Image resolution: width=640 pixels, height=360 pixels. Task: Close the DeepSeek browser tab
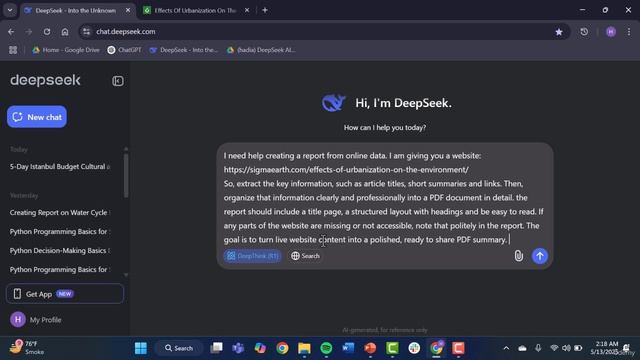click(x=128, y=11)
